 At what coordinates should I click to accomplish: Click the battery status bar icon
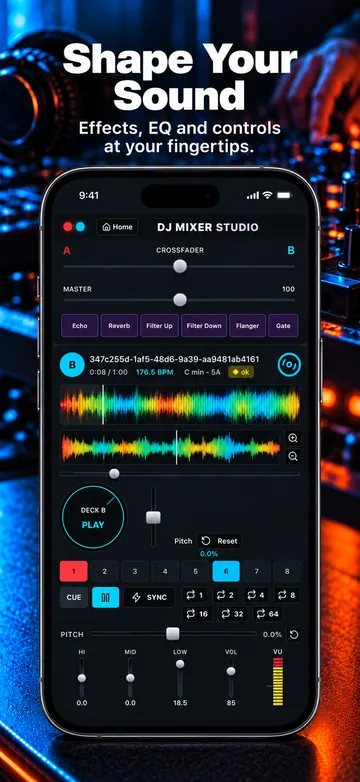[283, 195]
